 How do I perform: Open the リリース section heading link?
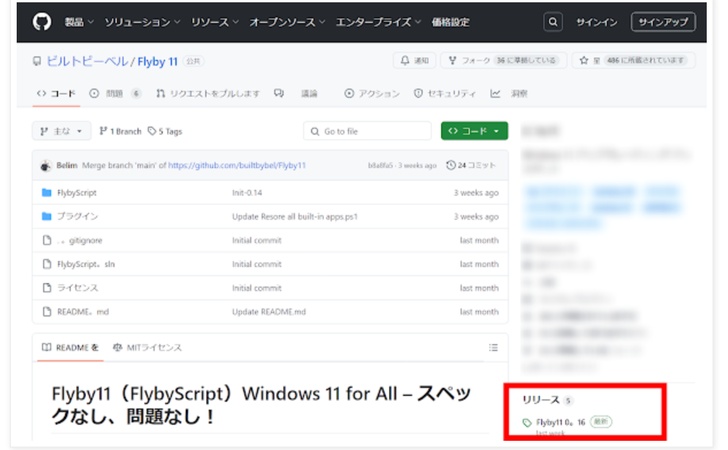[541, 400]
